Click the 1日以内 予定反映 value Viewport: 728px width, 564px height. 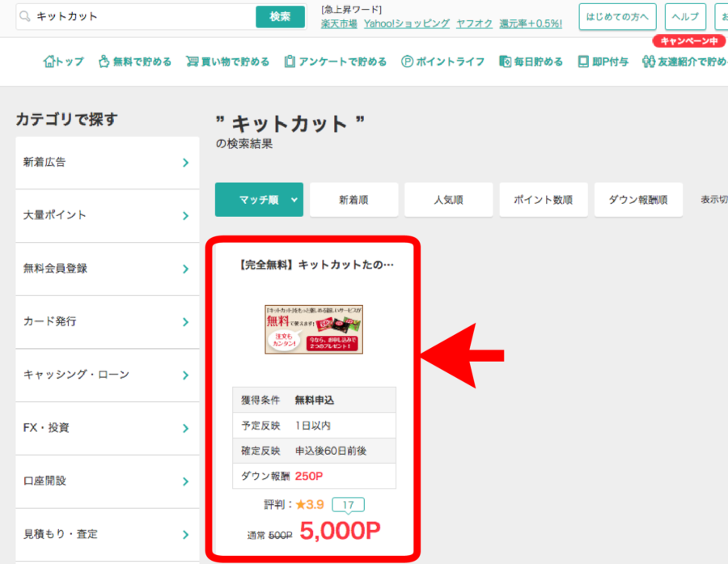click(312, 426)
